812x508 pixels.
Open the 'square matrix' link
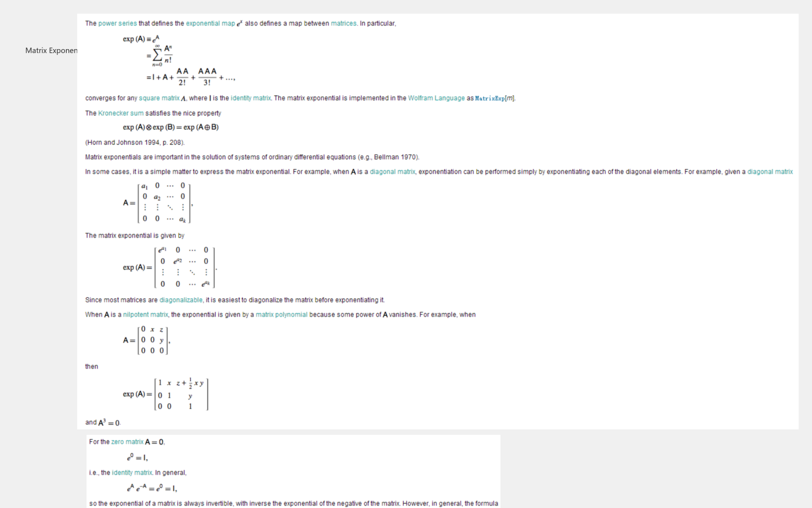pos(159,98)
